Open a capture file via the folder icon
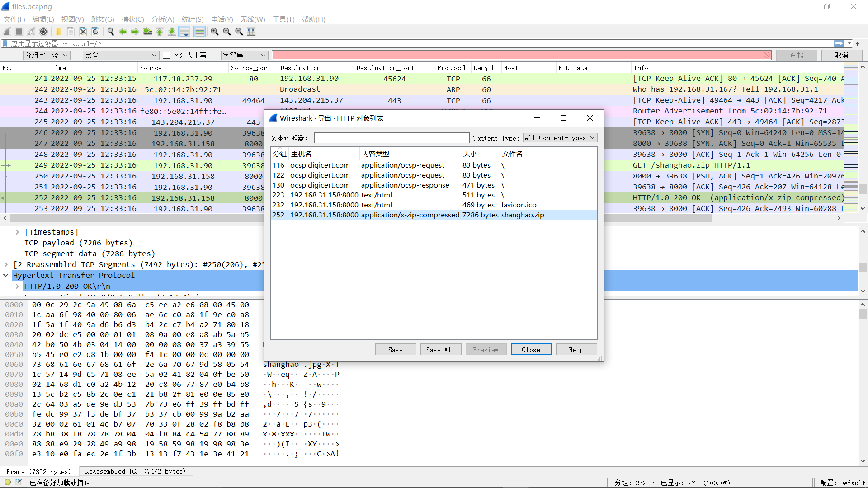 pyautogui.click(x=58, y=32)
